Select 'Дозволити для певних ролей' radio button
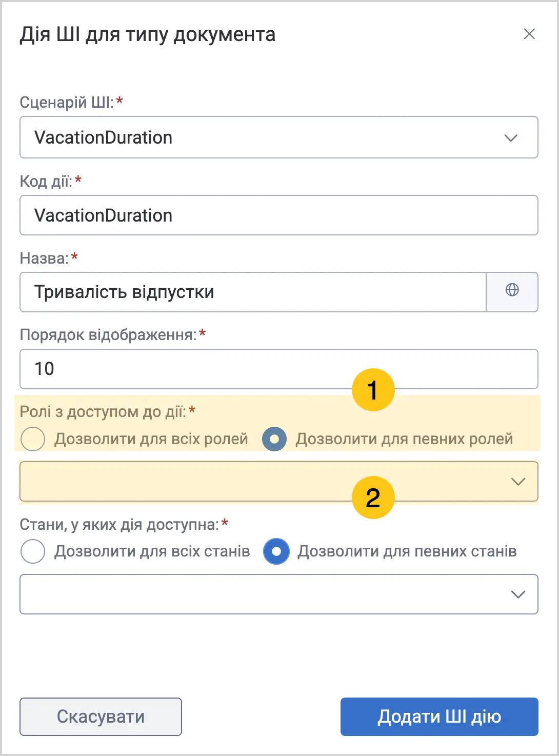The image size is (559, 756). [x=274, y=439]
